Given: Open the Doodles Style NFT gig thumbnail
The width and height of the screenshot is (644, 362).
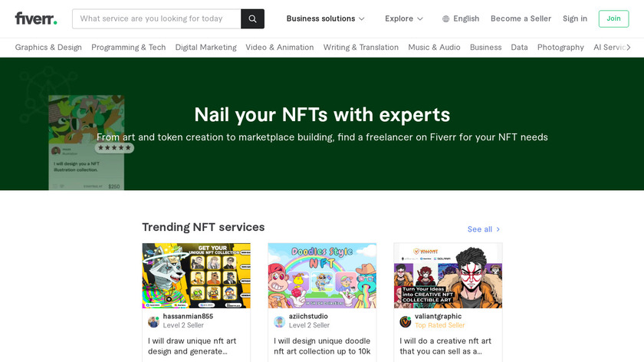Looking at the screenshot, I should [x=322, y=275].
